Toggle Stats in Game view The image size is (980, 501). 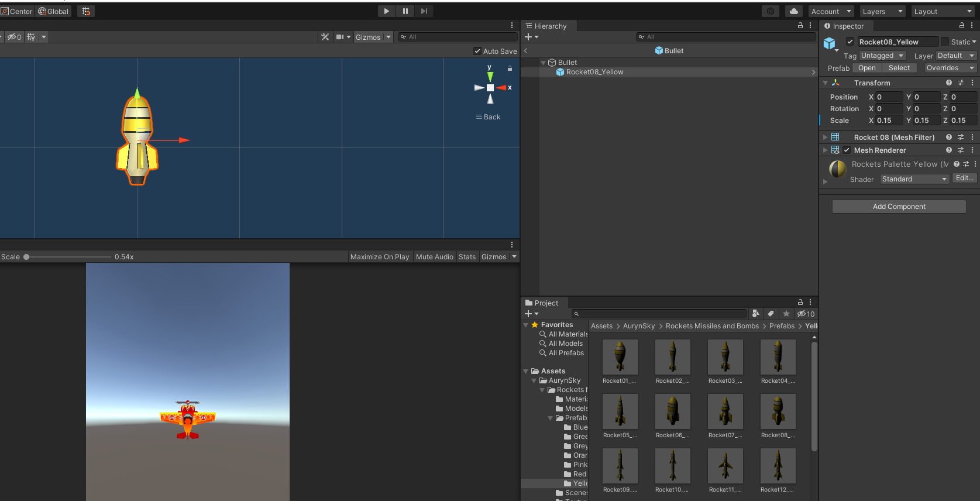tap(467, 257)
